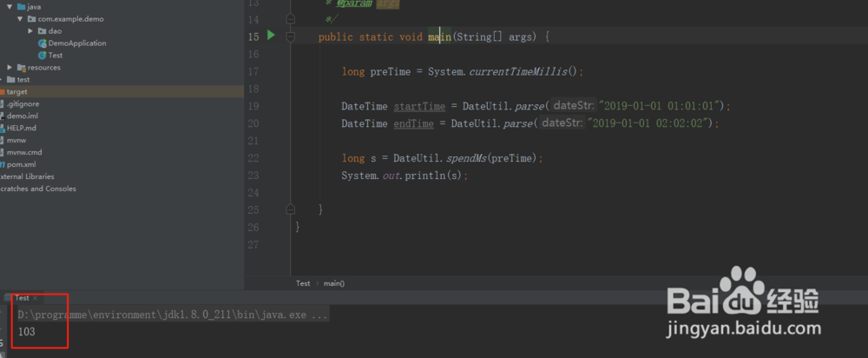Switch to the Test run tab
This screenshot has height=358, width=868.
pyautogui.click(x=22, y=298)
